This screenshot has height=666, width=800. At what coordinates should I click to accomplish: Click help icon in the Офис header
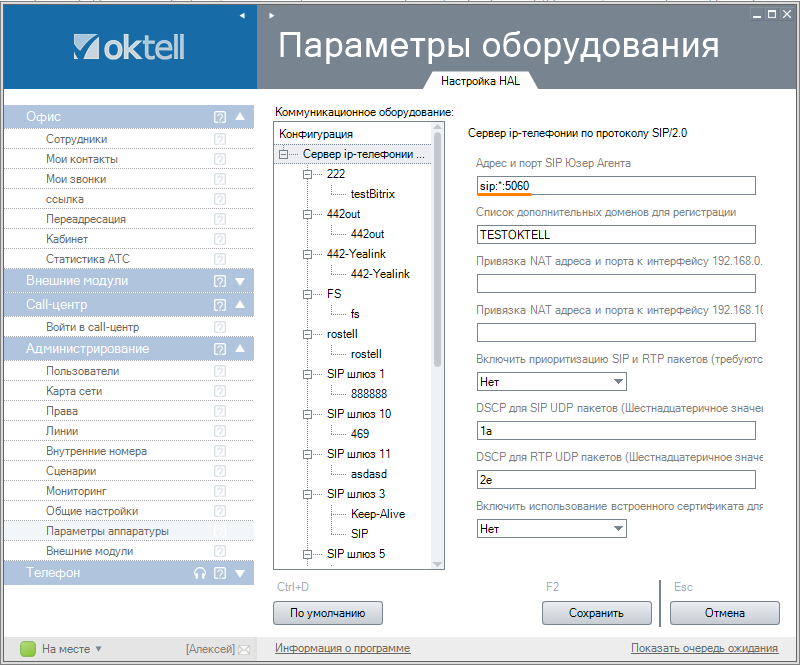[220, 117]
